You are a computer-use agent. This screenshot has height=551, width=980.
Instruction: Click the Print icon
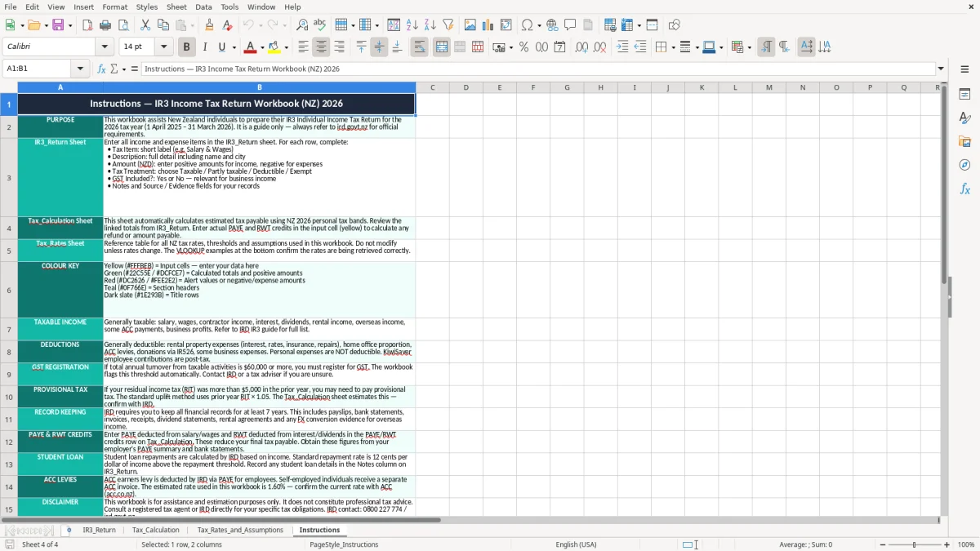pyautogui.click(x=105, y=25)
